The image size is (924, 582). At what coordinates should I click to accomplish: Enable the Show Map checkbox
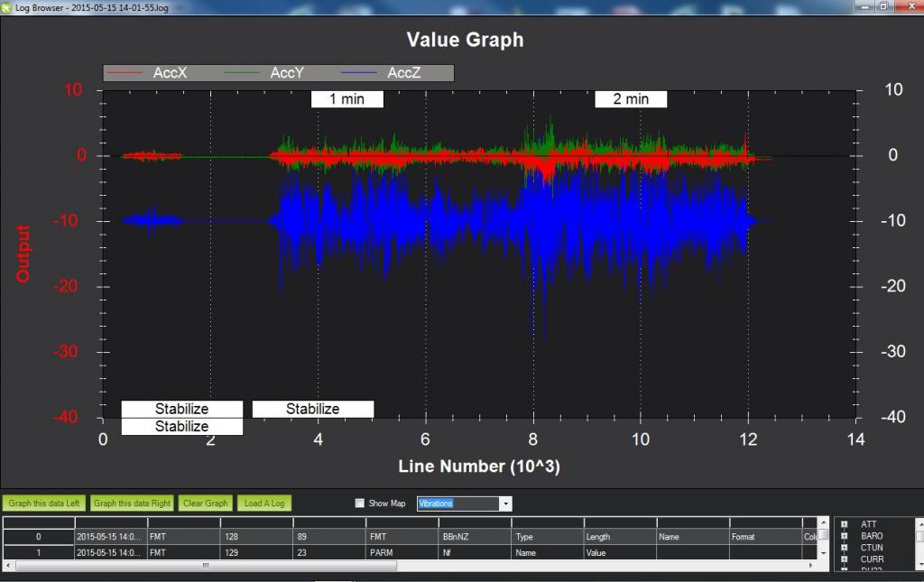pyautogui.click(x=360, y=503)
